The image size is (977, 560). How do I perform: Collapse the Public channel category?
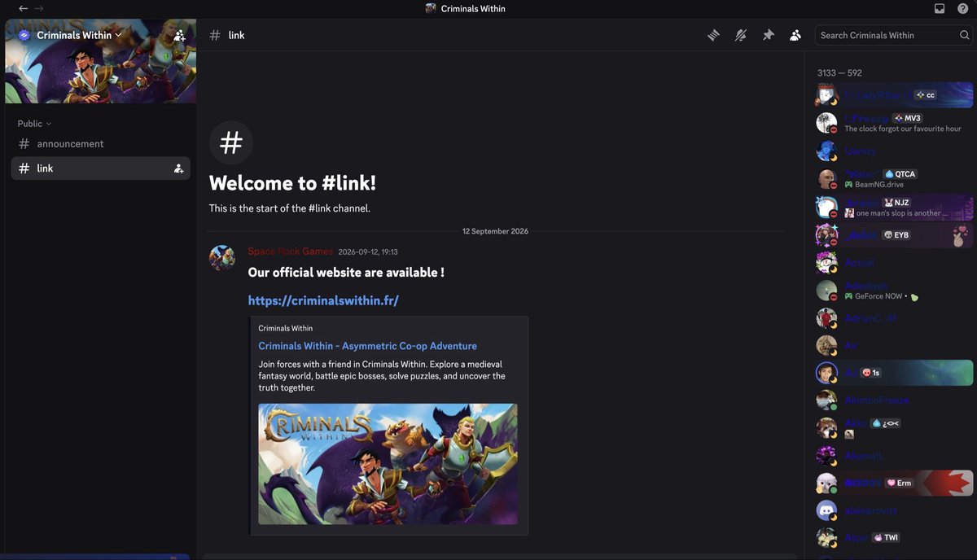(x=34, y=124)
